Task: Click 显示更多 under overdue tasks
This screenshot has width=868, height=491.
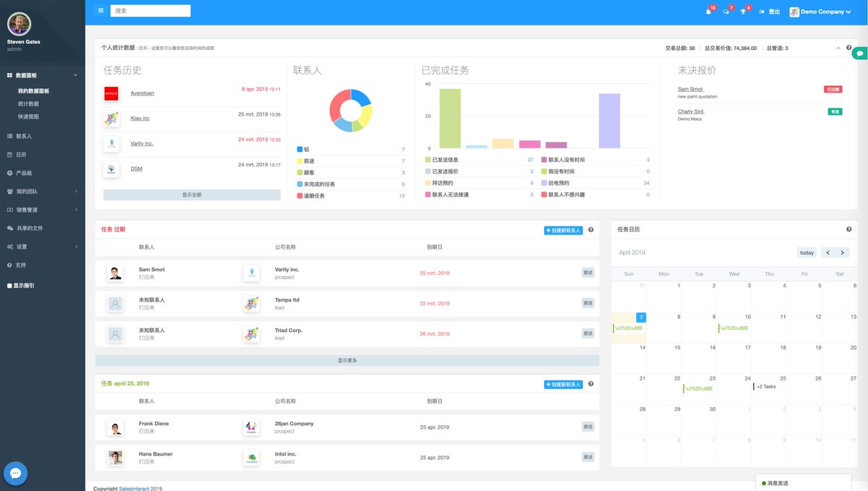Action: [347, 360]
